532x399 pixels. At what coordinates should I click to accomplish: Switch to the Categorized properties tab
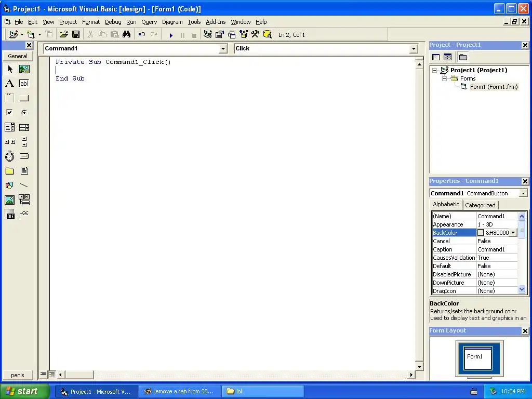point(480,205)
